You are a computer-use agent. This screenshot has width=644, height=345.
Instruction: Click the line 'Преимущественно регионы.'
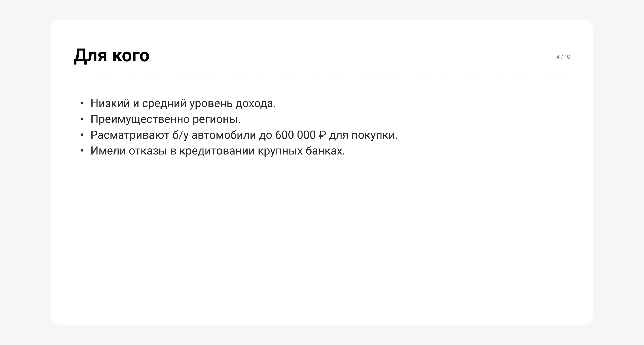tap(165, 119)
